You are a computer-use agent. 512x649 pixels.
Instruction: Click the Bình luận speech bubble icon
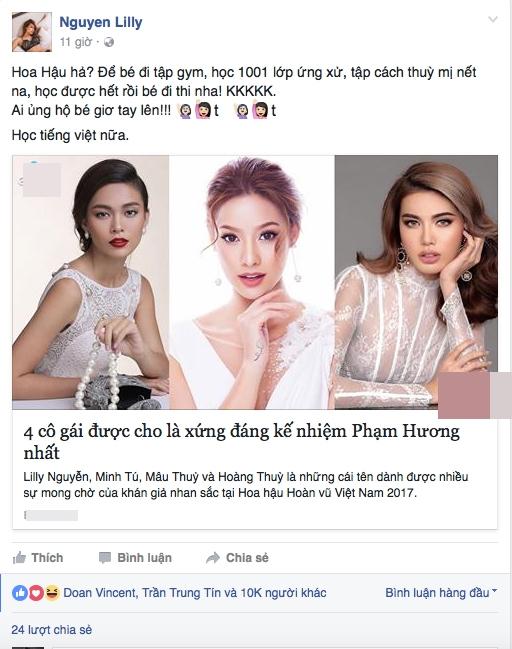[105, 558]
